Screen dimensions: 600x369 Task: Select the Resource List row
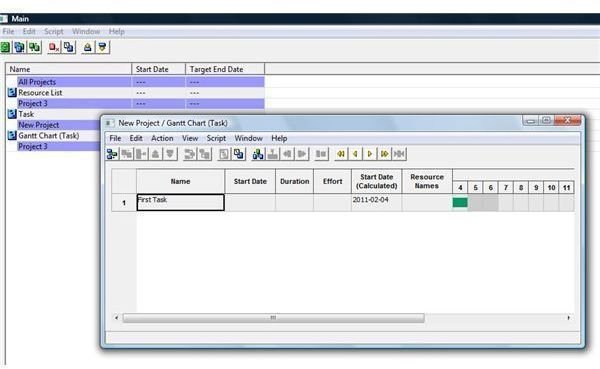(x=136, y=93)
